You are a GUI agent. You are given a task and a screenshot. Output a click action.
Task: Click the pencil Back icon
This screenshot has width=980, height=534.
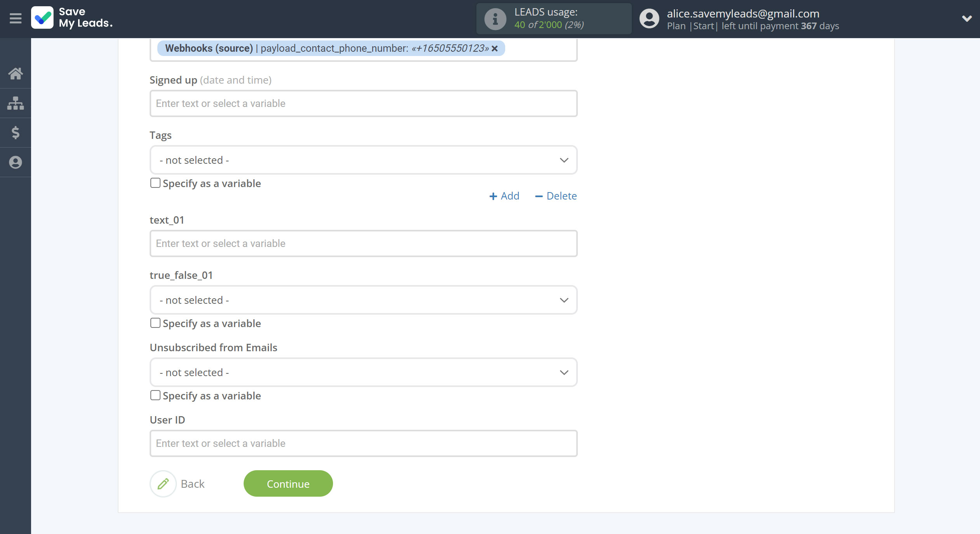[163, 484]
